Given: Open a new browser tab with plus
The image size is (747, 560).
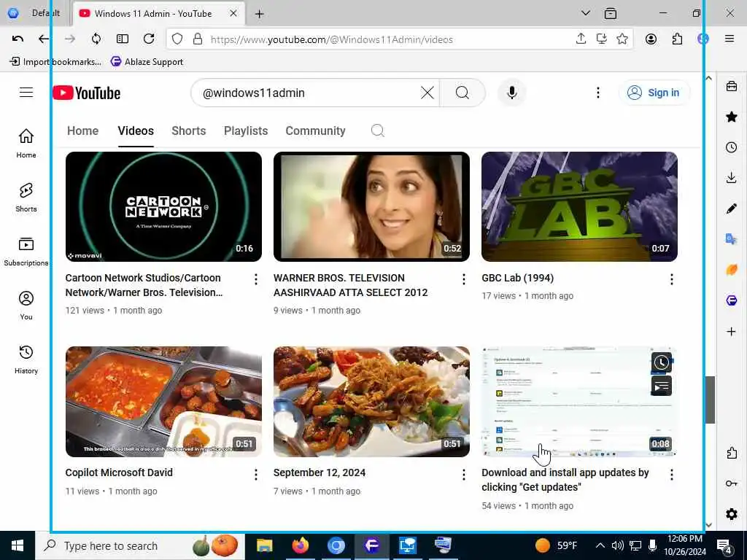Looking at the screenshot, I should click(x=259, y=14).
